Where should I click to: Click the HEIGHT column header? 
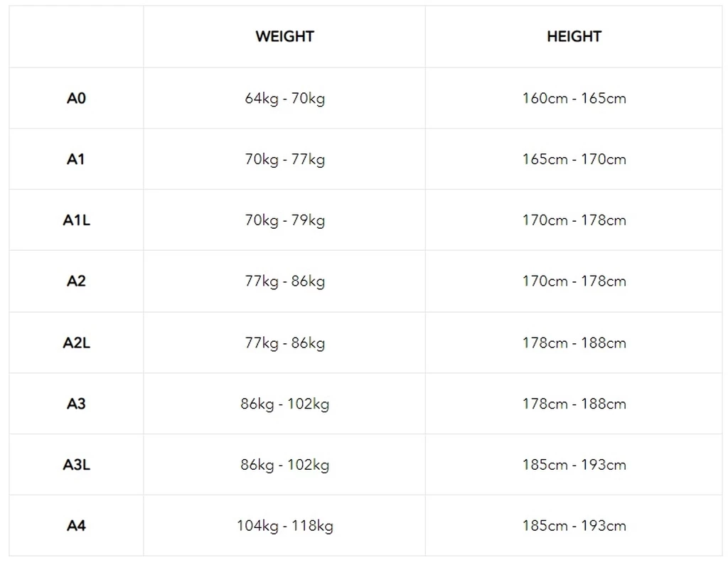tap(574, 37)
